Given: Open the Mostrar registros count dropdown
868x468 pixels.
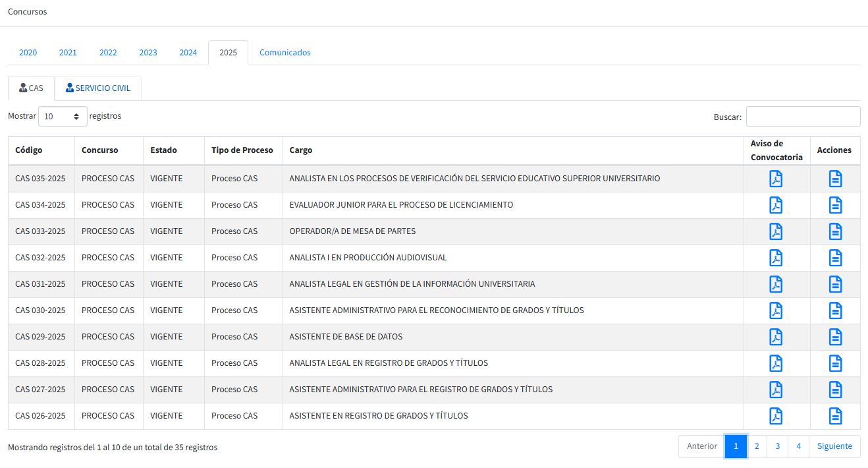Looking at the screenshot, I should coord(63,116).
